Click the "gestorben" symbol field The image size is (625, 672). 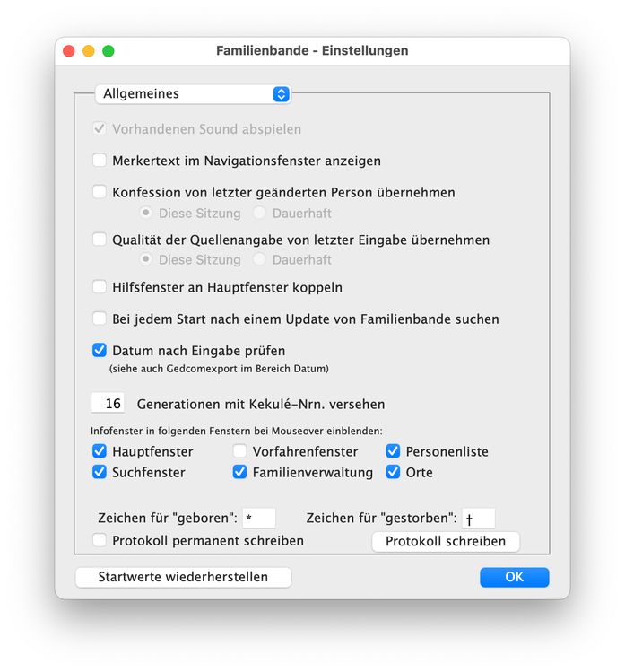pos(478,518)
